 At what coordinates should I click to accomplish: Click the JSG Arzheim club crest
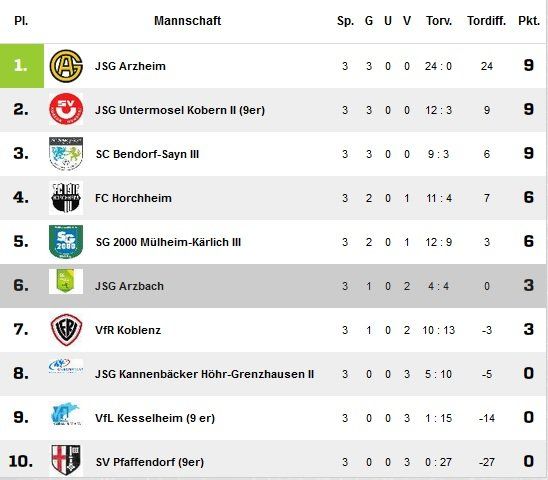pos(66,66)
